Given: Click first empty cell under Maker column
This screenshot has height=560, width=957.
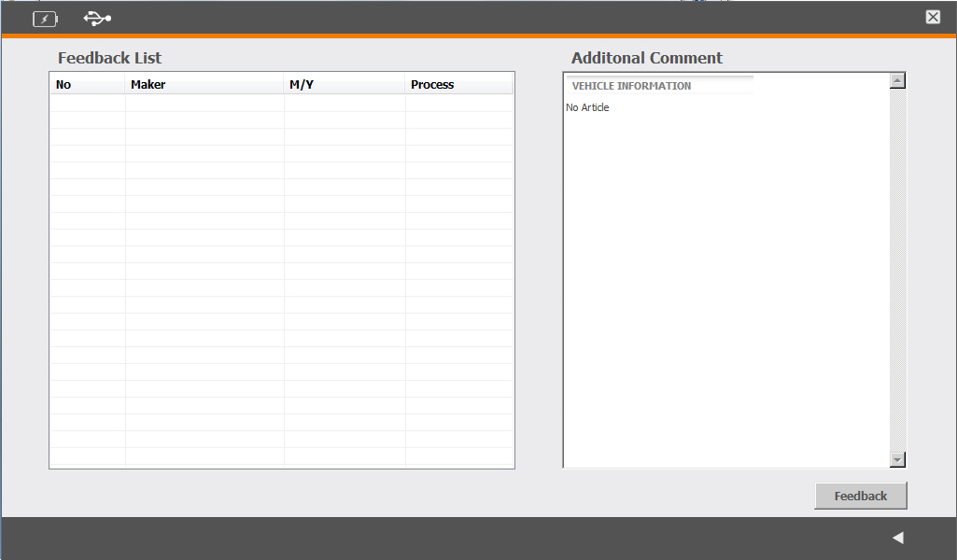Looking at the screenshot, I should pyautogui.click(x=204, y=104).
